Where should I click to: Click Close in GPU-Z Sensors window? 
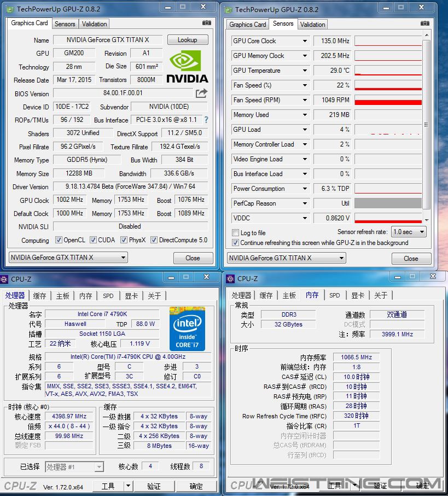[411, 259]
